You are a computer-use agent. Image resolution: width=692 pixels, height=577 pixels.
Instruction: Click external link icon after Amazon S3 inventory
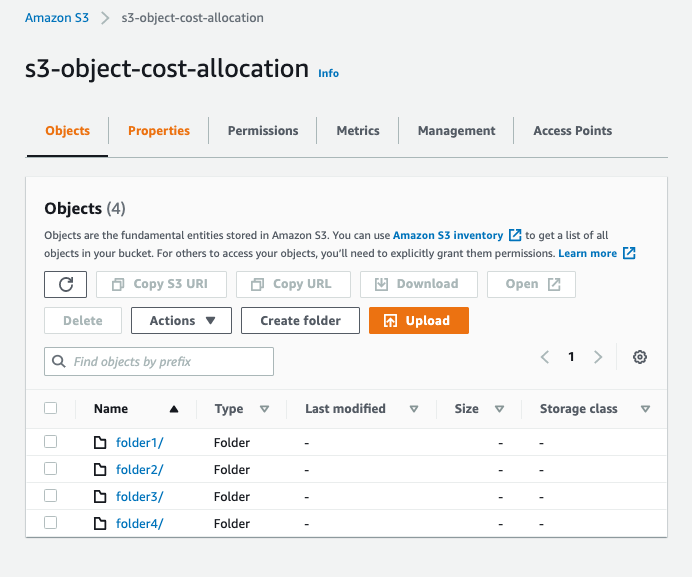click(x=515, y=235)
